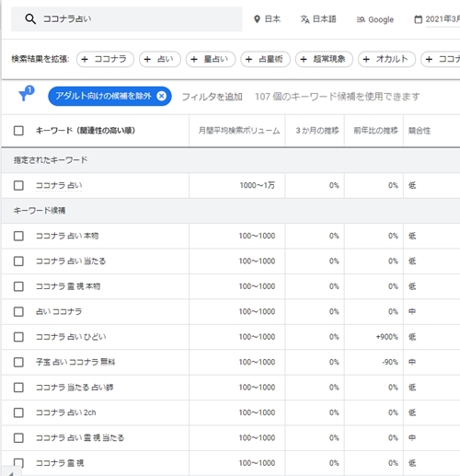Screen dimensions: 460x476
Task: Click the -90% year-over-year value
Action: tap(390, 362)
